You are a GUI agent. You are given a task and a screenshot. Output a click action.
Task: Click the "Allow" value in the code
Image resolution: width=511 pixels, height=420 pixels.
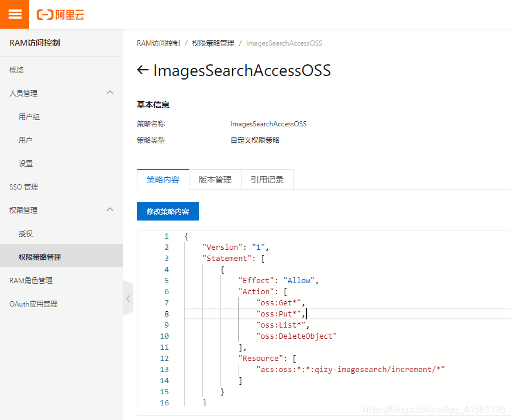[299, 281]
